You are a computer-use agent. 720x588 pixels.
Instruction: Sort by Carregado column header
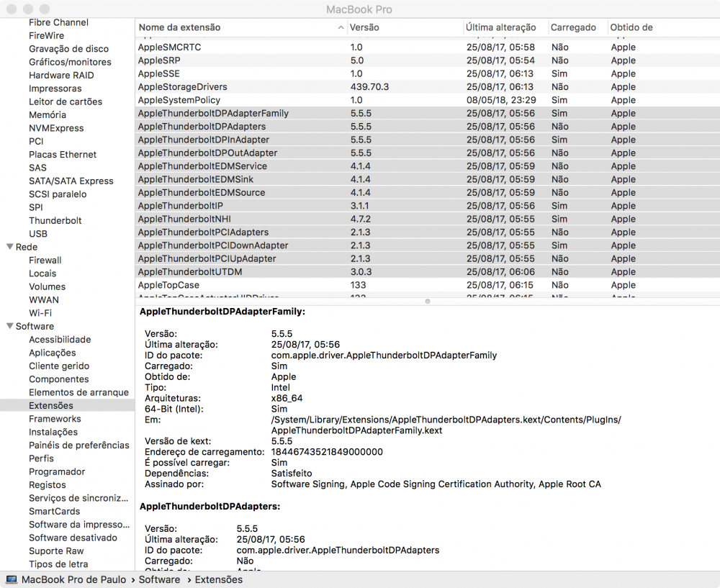click(x=573, y=27)
